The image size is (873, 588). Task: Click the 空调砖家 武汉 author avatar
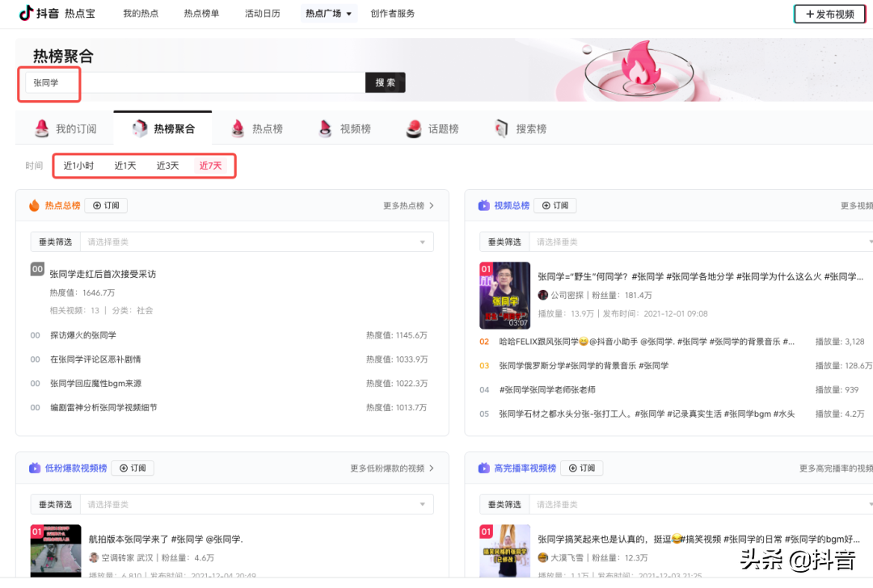pyautogui.click(x=94, y=557)
